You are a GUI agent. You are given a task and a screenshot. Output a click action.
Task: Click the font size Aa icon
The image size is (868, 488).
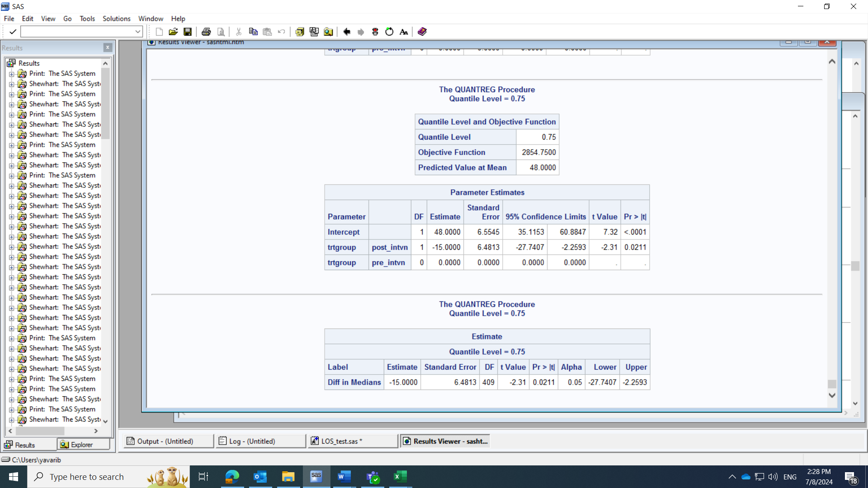[404, 32]
